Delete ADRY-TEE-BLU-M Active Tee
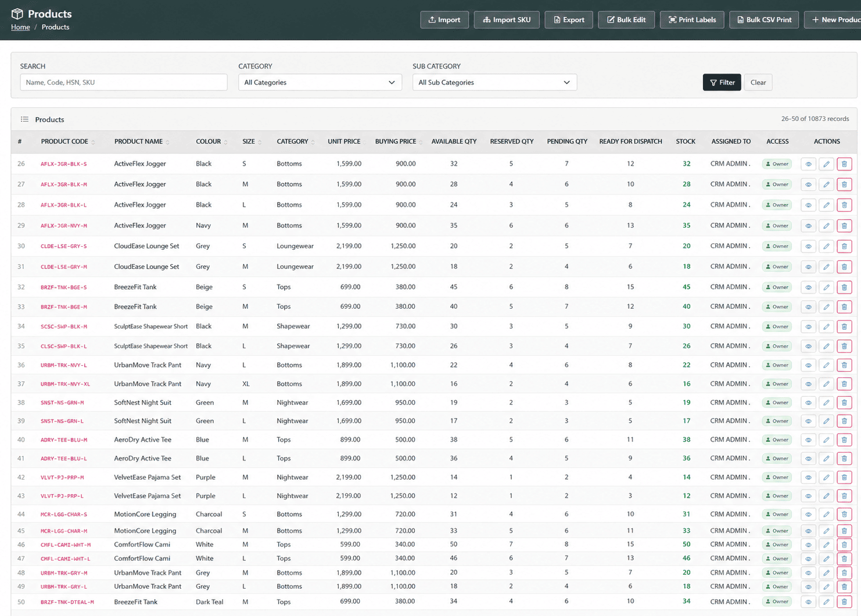 pos(844,440)
